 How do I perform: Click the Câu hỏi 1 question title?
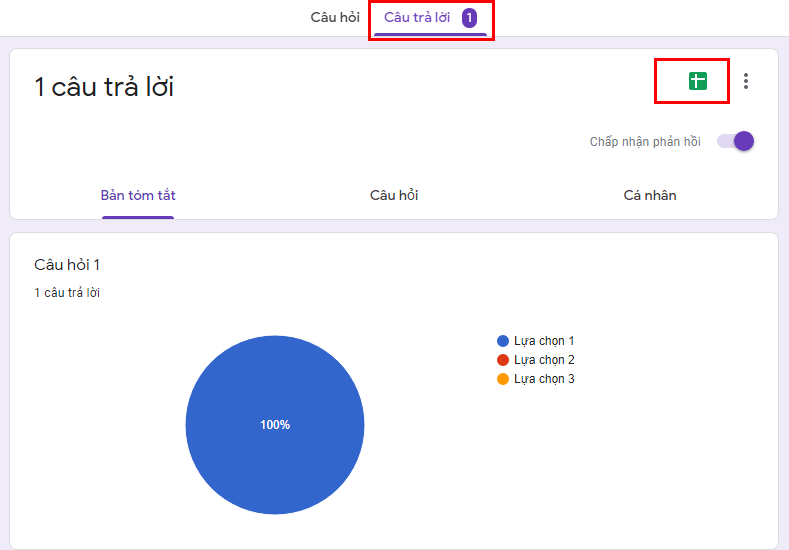[67, 265]
